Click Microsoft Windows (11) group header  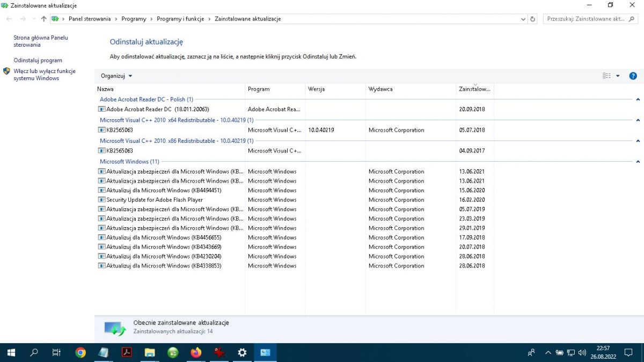[129, 162]
